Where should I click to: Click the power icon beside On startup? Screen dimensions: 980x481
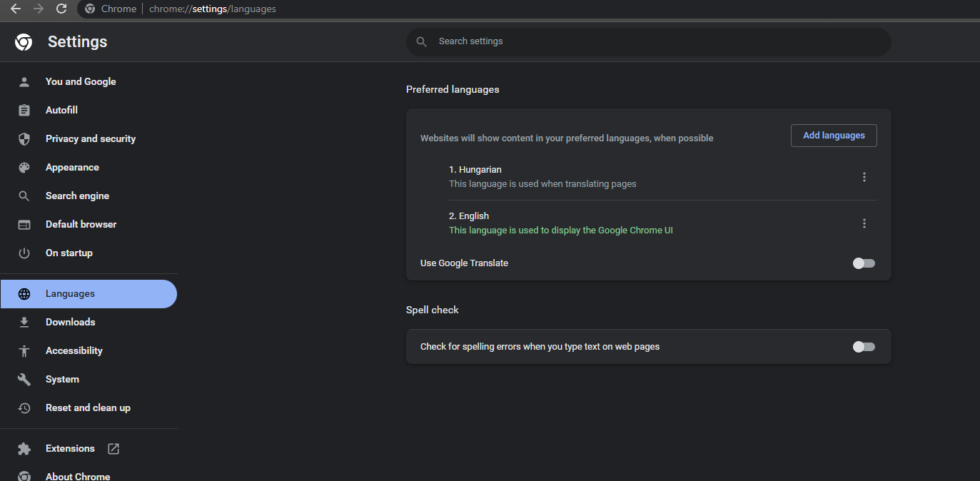24,253
